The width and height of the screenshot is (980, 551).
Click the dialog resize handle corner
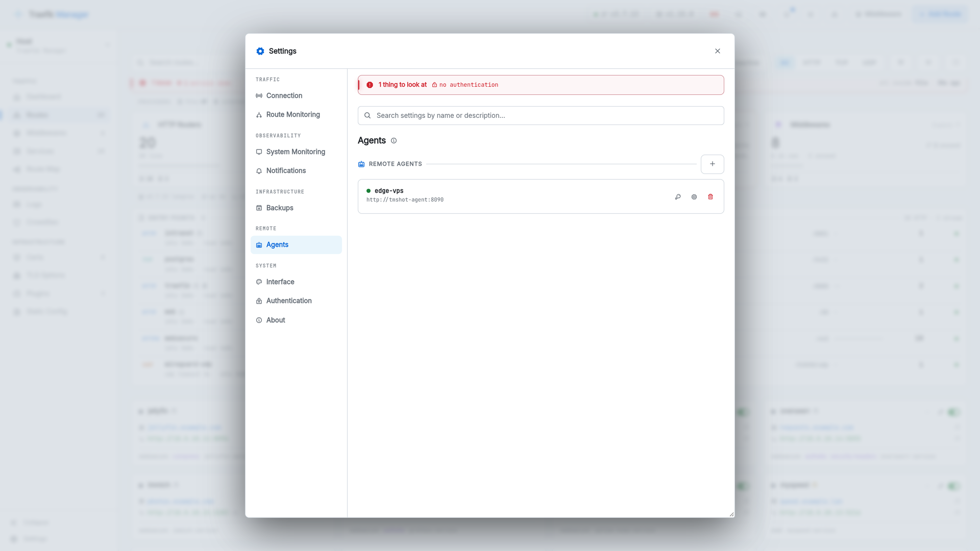(x=731, y=514)
